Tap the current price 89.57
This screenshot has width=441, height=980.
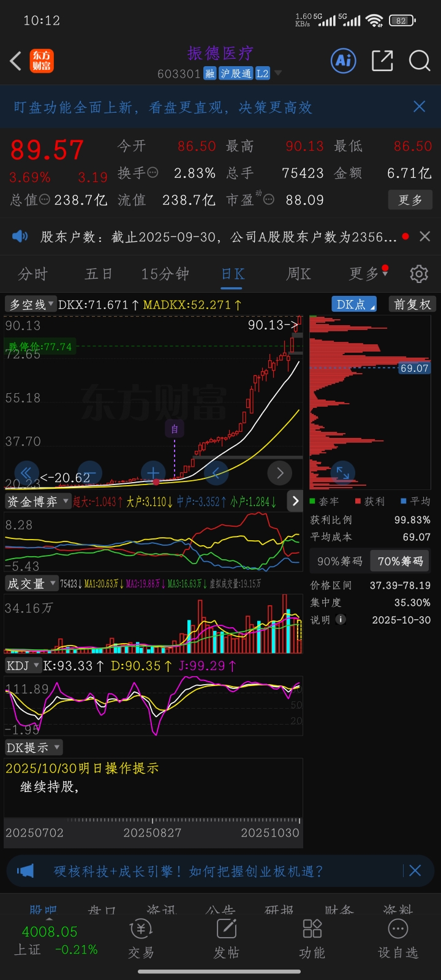(47, 150)
